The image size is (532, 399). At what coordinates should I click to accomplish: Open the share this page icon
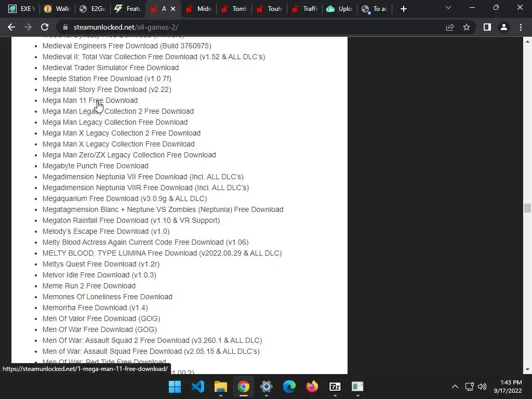point(450,27)
